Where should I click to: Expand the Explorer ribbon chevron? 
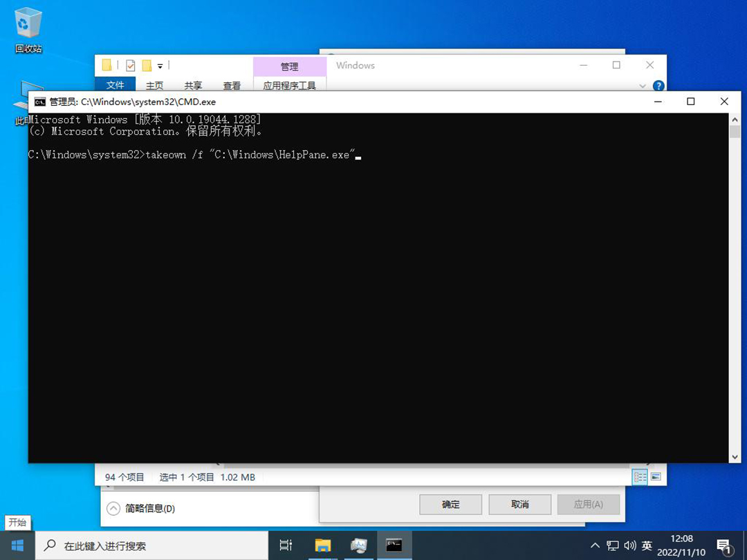(642, 86)
